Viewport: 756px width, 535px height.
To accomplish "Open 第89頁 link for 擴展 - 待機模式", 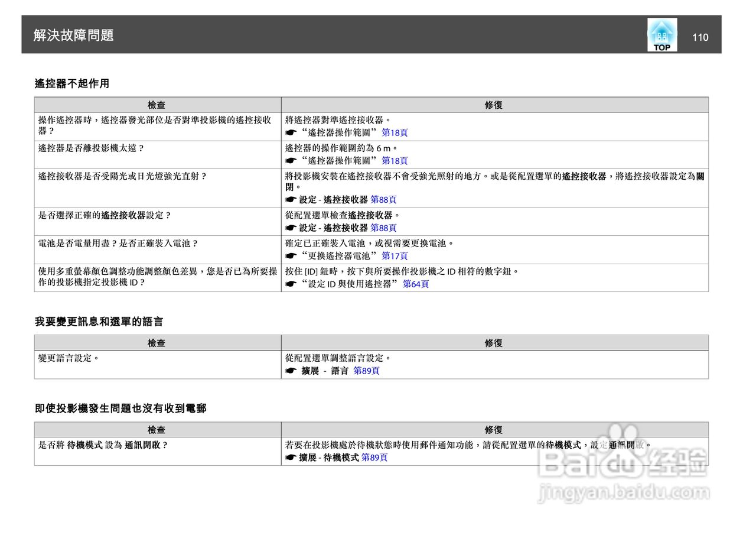I will (x=374, y=458).
